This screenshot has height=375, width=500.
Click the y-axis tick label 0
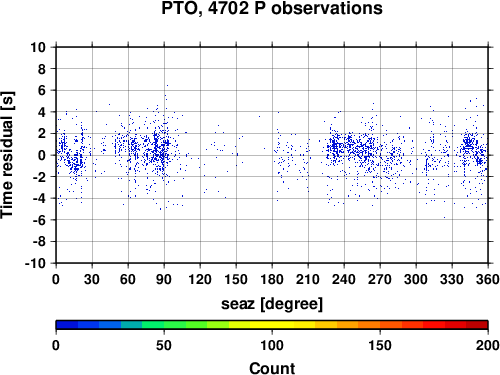coord(42,155)
